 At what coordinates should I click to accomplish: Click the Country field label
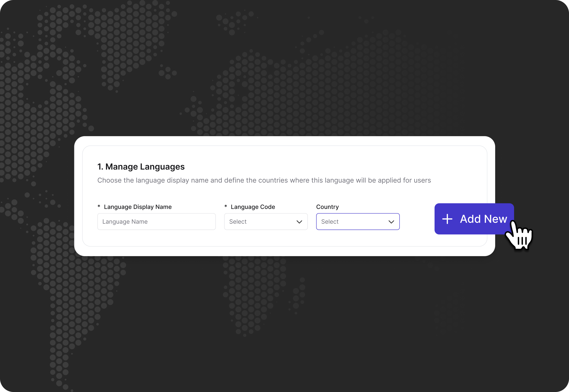(x=327, y=207)
